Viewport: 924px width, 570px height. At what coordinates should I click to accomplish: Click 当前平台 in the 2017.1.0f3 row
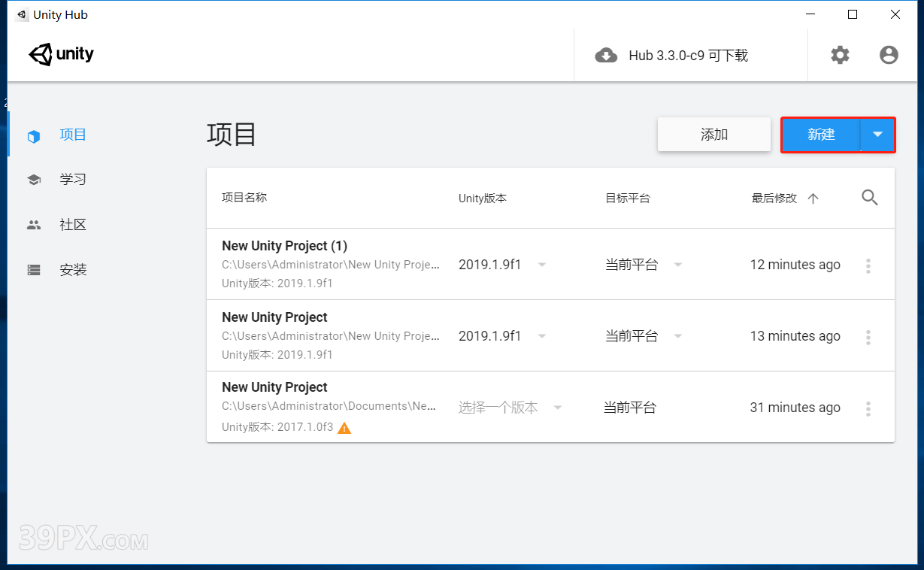pos(630,408)
